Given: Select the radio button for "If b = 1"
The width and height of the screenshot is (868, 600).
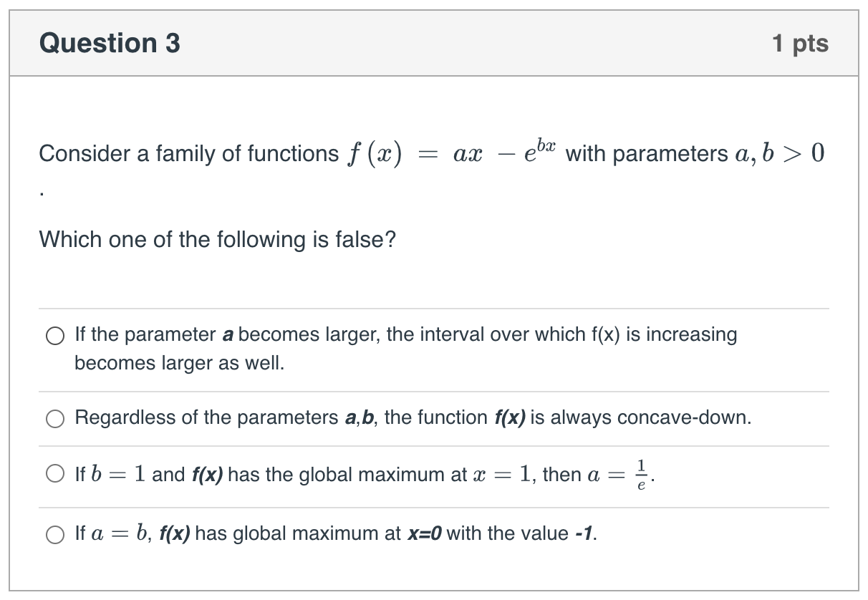Looking at the screenshot, I should click(55, 475).
